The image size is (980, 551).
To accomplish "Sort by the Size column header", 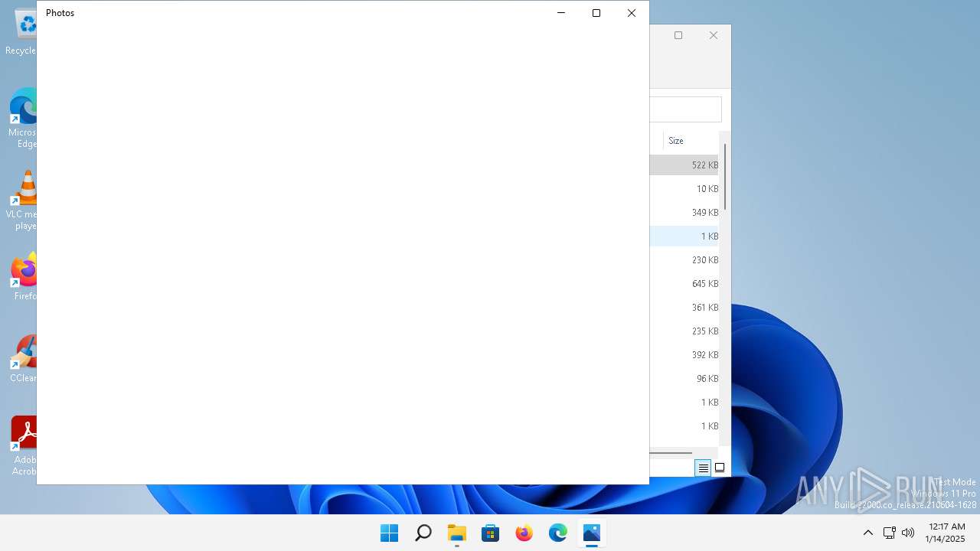I will pyautogui.click(x=691, y=141).
